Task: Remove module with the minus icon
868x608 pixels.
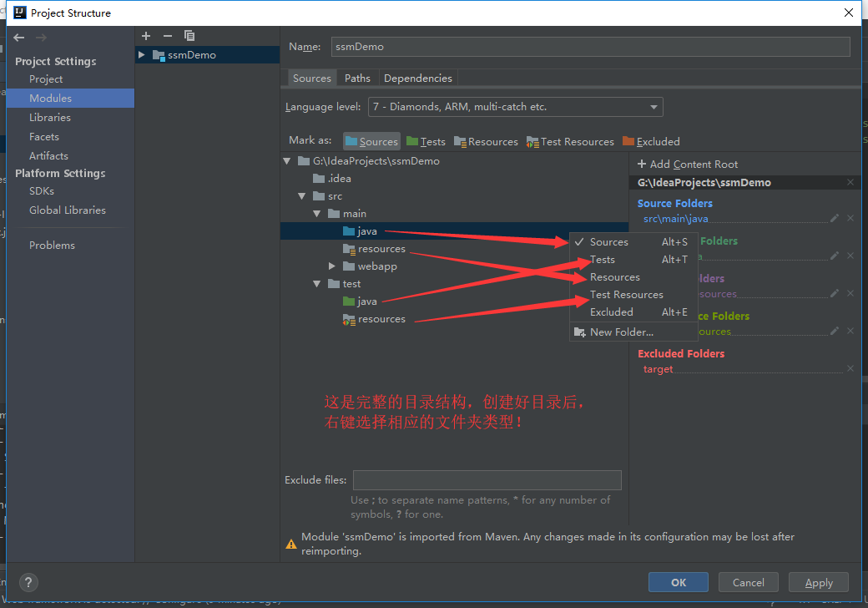Action: pyautogui.click(x=168, y=36)
